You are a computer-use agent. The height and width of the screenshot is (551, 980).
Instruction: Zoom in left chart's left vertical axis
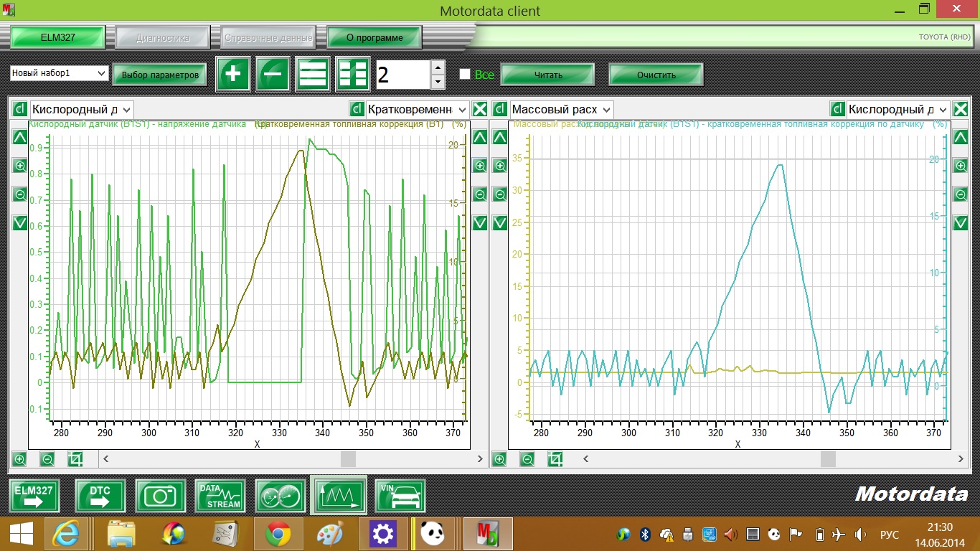coord(19,166)
